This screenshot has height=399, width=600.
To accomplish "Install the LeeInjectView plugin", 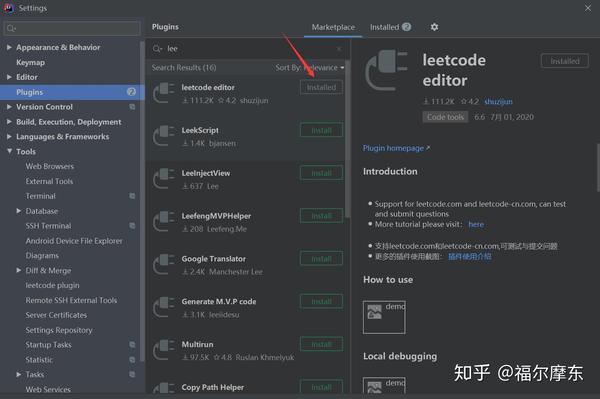I will tap(321, 173).
